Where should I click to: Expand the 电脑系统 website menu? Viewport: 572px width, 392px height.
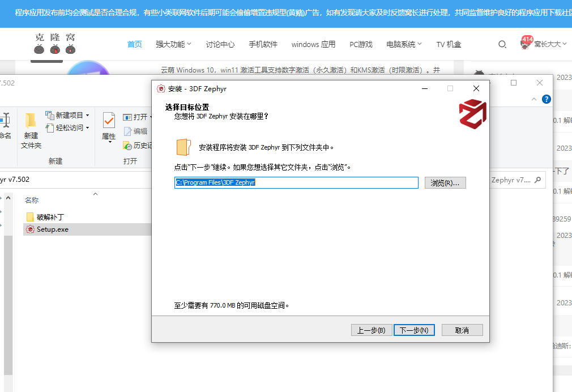click(404, 44)
